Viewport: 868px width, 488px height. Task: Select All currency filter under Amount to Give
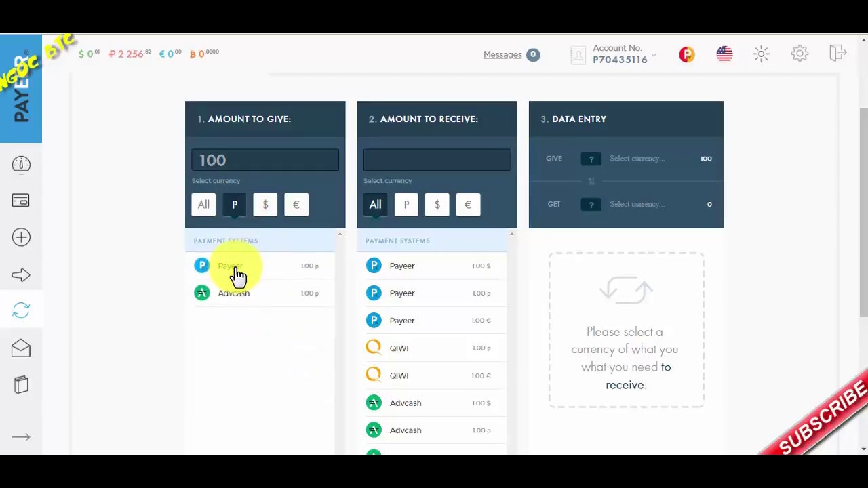point(203,205)
